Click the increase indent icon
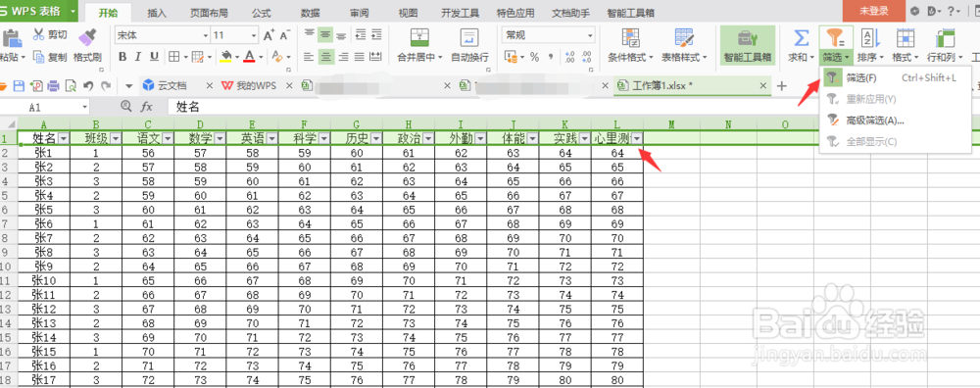The image size is (980, 388). click(x=375, y=35)
